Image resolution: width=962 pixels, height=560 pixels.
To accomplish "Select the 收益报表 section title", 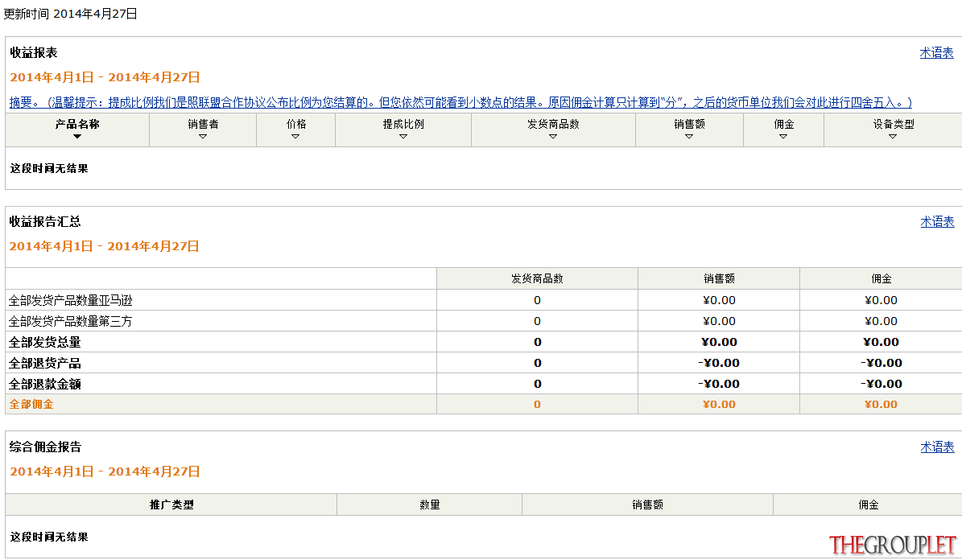I will [34, 53].
